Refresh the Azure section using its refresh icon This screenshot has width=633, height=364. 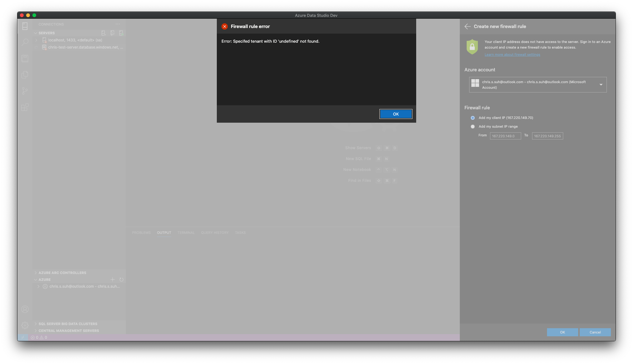121,280
